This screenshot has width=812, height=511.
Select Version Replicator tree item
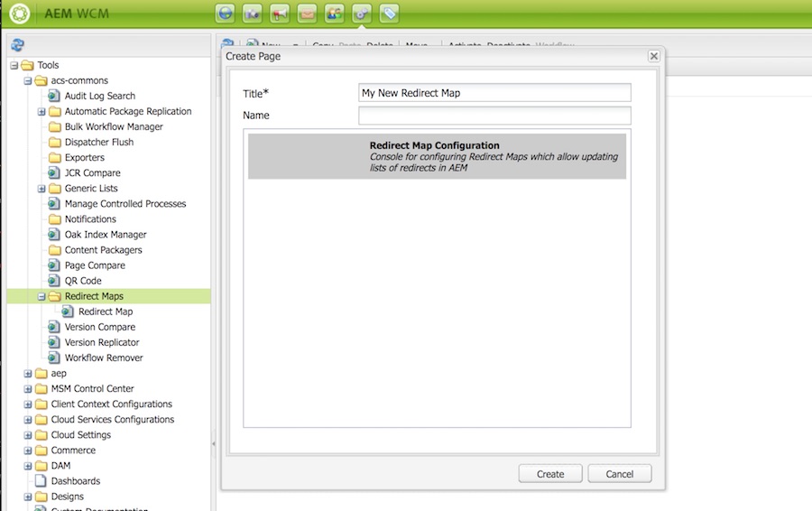click(101, 342)
